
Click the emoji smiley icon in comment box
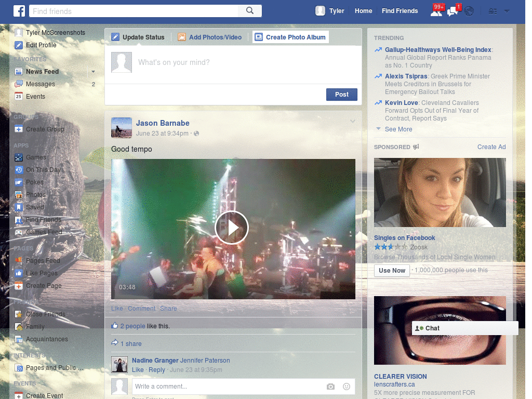[x=347, y=387]
